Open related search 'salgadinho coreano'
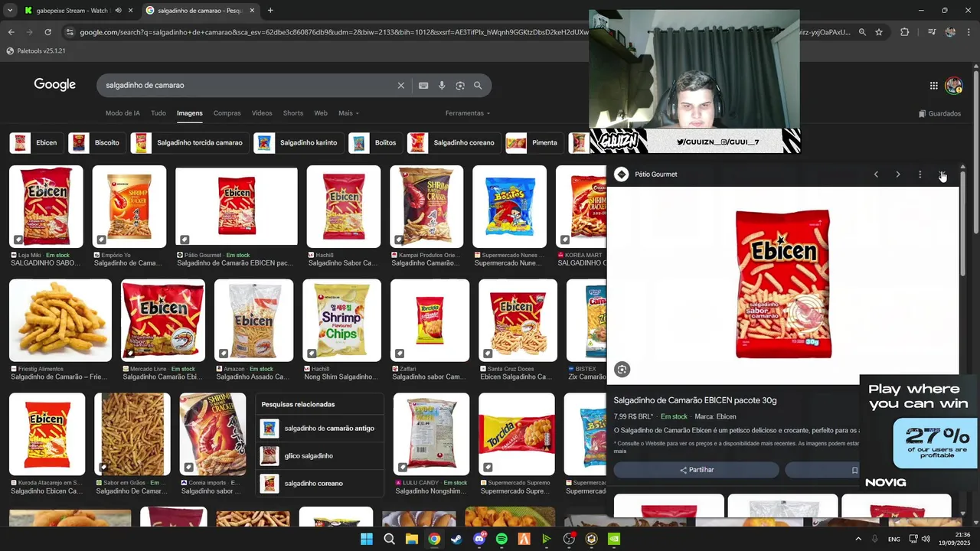This screenshot has height=551, width=980. [319, 484]
